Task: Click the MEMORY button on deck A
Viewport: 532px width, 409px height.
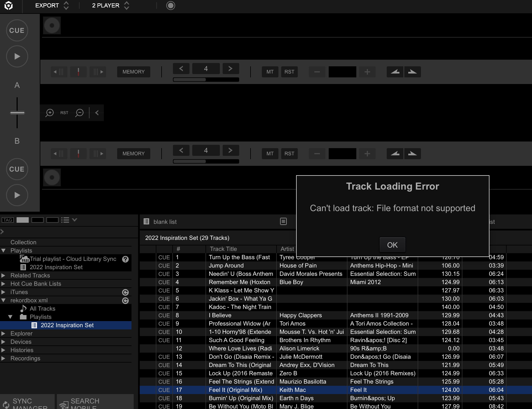Action: pyautogui.click(x=133, y=72)
